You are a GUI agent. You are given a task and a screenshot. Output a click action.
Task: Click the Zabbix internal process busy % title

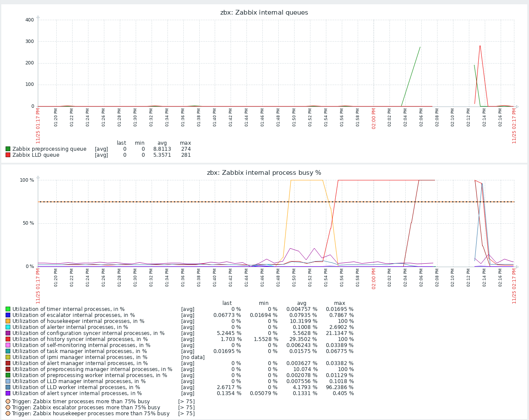coord(264,173)
